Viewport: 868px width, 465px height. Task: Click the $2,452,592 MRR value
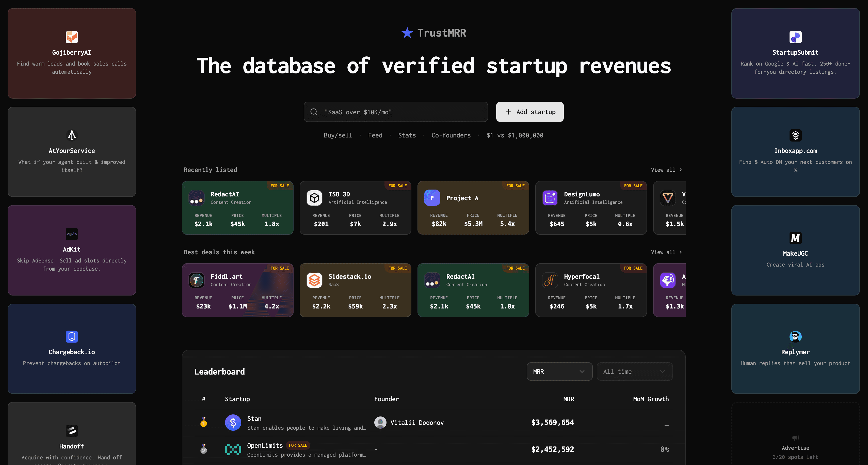[553, 449]
